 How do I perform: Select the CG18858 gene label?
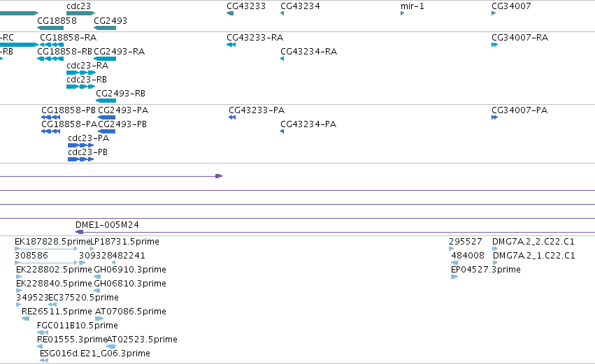tap(57, 21)
